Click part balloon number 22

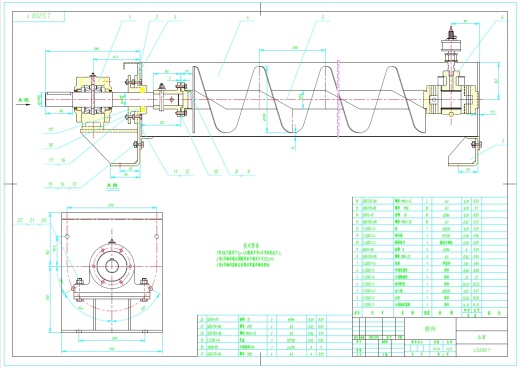coord(20,220)
